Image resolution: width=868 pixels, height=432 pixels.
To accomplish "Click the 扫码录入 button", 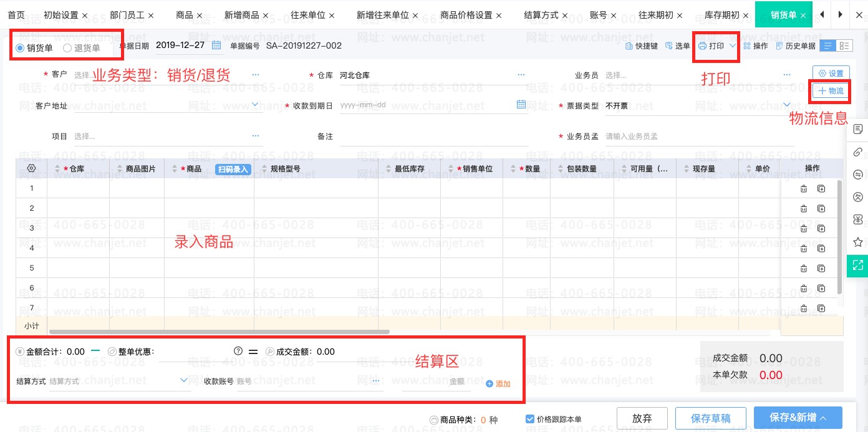I will point(233,169).
